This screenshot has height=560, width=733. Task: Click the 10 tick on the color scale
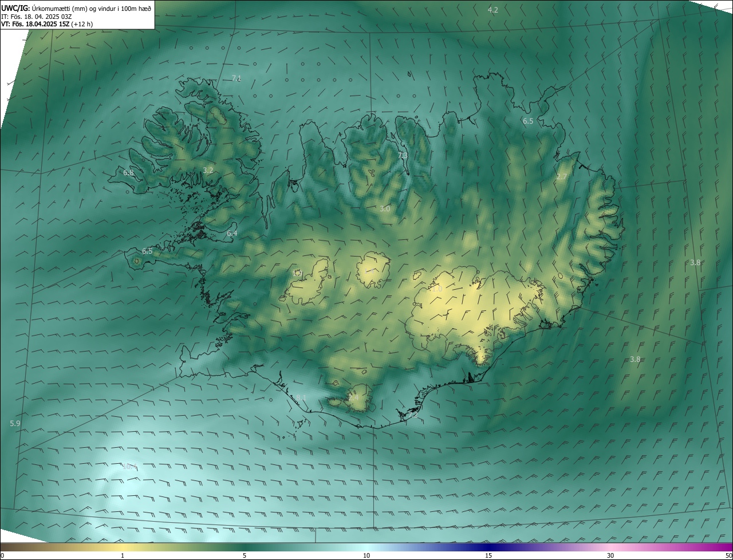tap(366, 555)
